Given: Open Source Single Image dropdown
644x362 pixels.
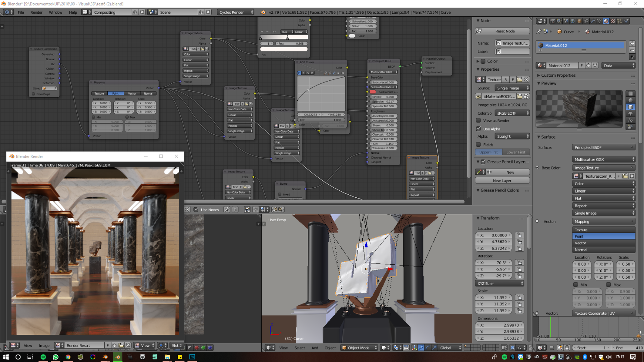Looking at the screenshot, I should (512, 88).
